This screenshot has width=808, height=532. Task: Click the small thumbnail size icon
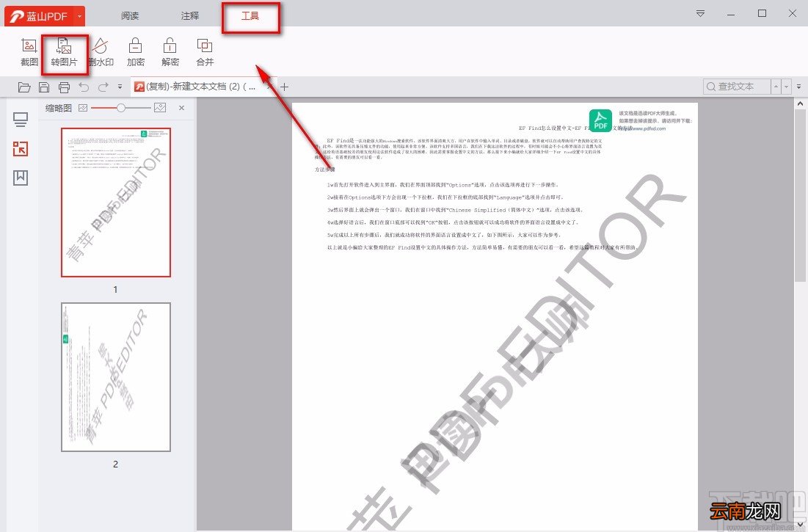(83, 108)
